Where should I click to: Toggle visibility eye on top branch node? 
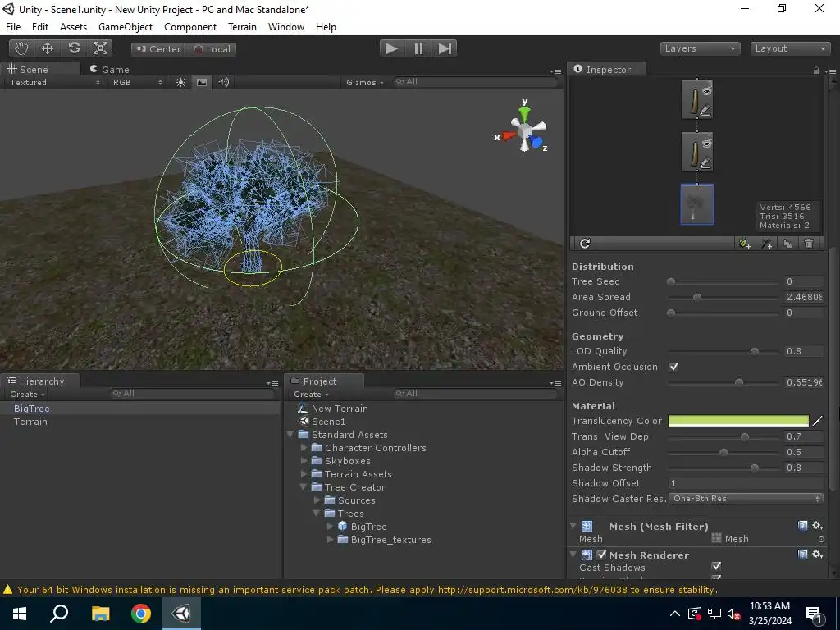[706, 92]
